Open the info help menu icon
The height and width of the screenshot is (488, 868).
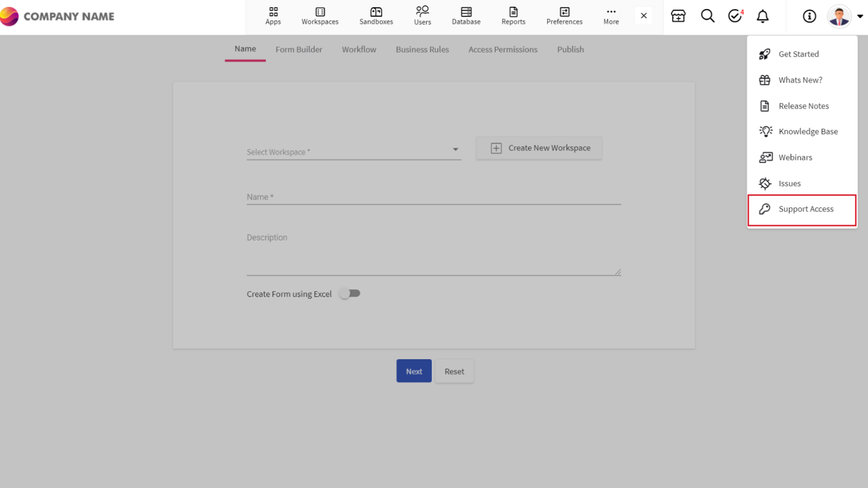(809, 16)
